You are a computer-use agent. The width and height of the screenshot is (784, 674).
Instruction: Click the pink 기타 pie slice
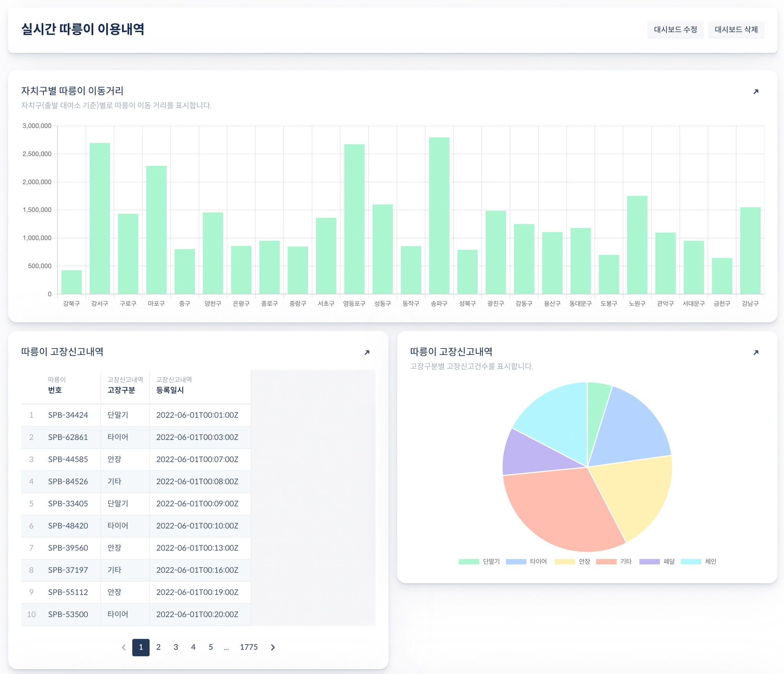tap(563, 509)
